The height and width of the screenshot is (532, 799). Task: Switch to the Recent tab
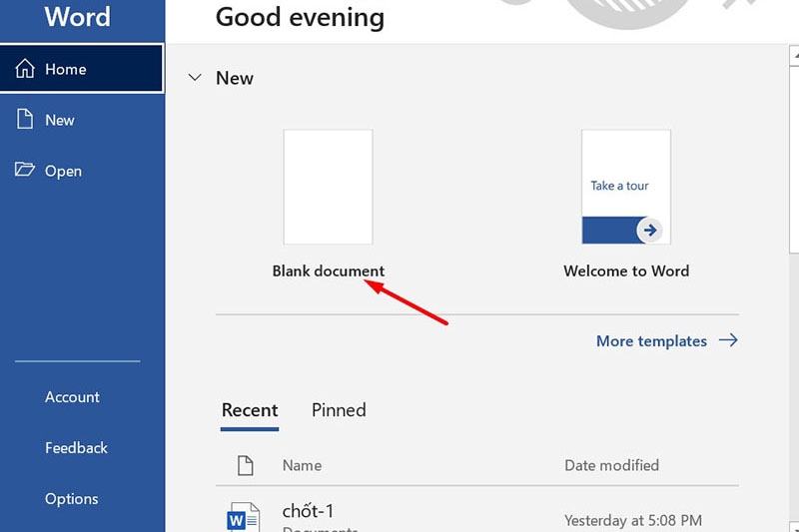tap(250, 411)
